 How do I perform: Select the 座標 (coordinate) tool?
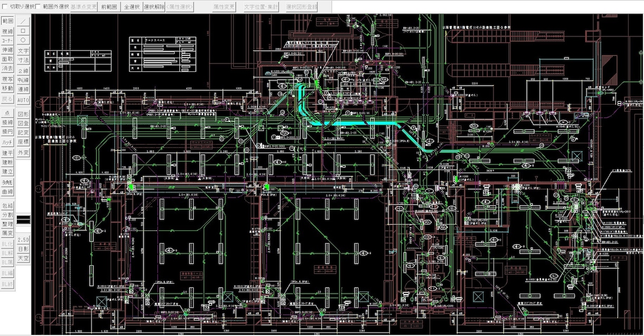pyautogui.click(x=23, y=142)
